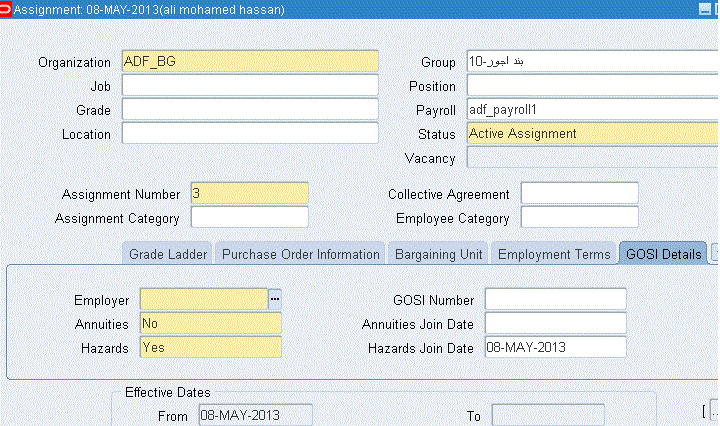
Task: Click into the Location field
Action: pos(250,133)
